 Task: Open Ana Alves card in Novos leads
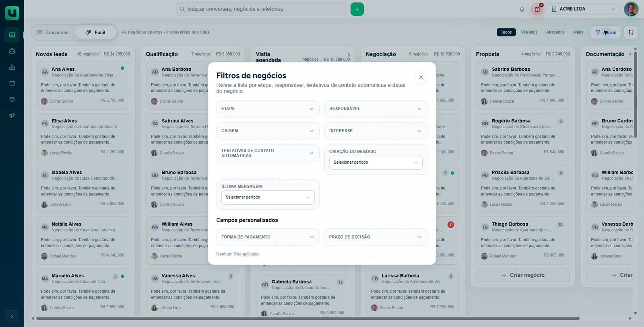click(x=83, y=86)
